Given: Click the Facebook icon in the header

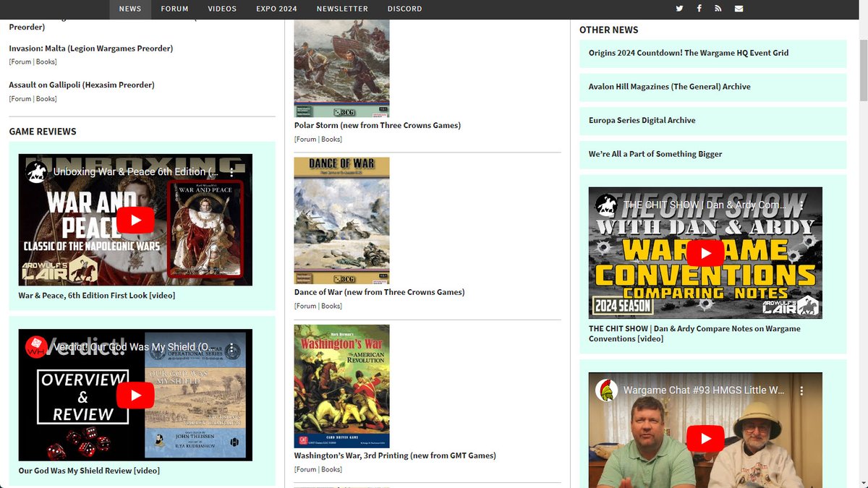Looking at the screenshot, I should click(x=699, y=9).
